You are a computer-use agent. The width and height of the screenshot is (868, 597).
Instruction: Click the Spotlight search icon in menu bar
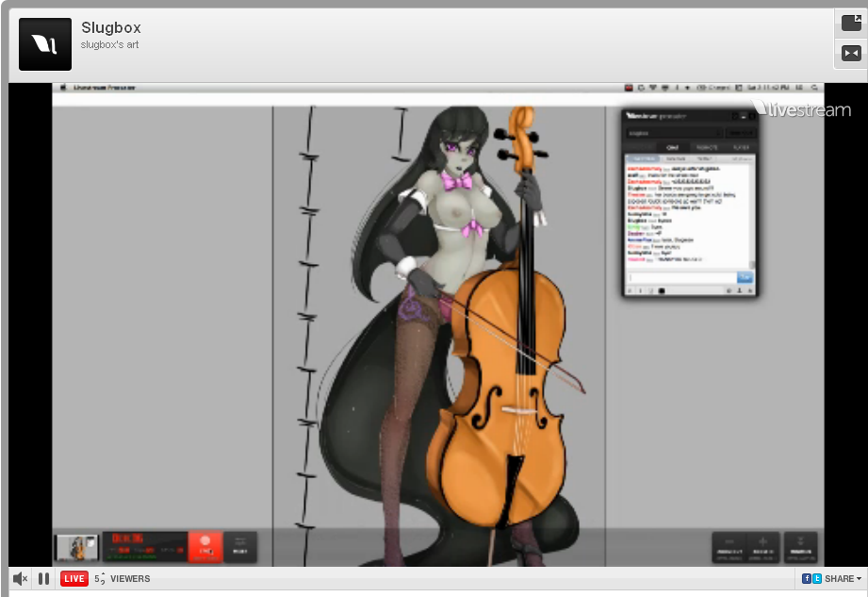coord(814,88)
